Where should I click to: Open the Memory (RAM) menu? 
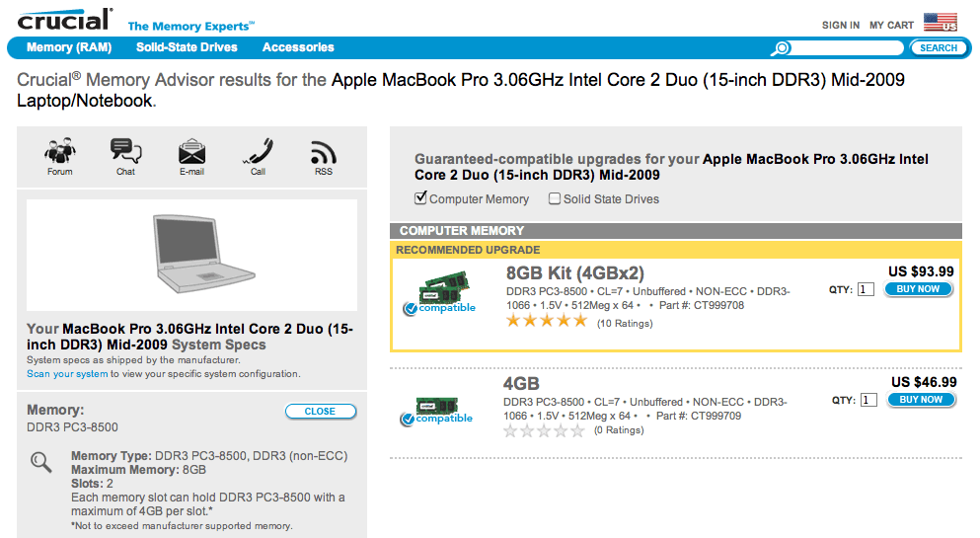(x=69, y=47)
